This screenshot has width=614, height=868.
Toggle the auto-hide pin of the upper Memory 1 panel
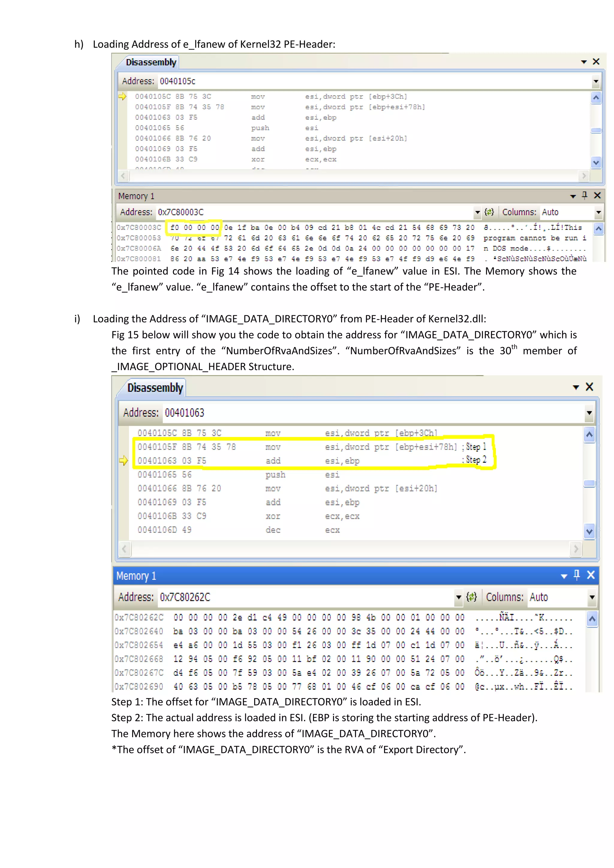tap(585, 195)
